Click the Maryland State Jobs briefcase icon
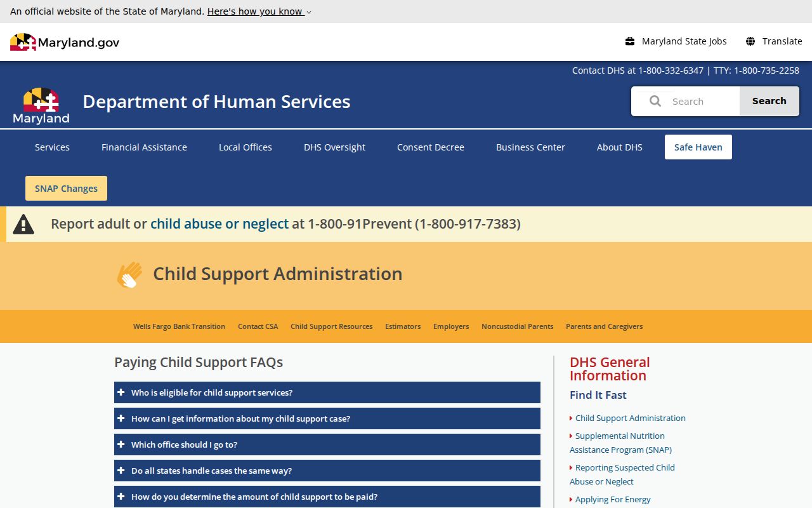812x508 pixels. tap(630, 41)
